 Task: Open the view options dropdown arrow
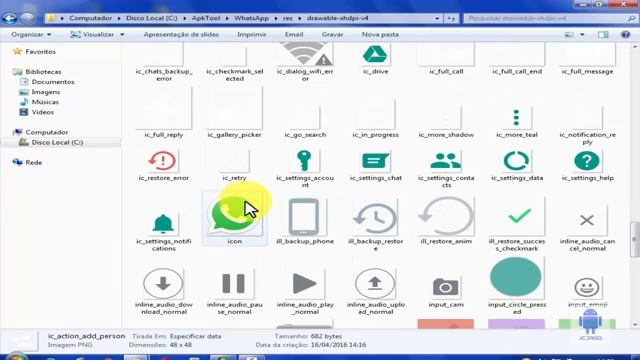pyautogui.click(x=582, y=35)
